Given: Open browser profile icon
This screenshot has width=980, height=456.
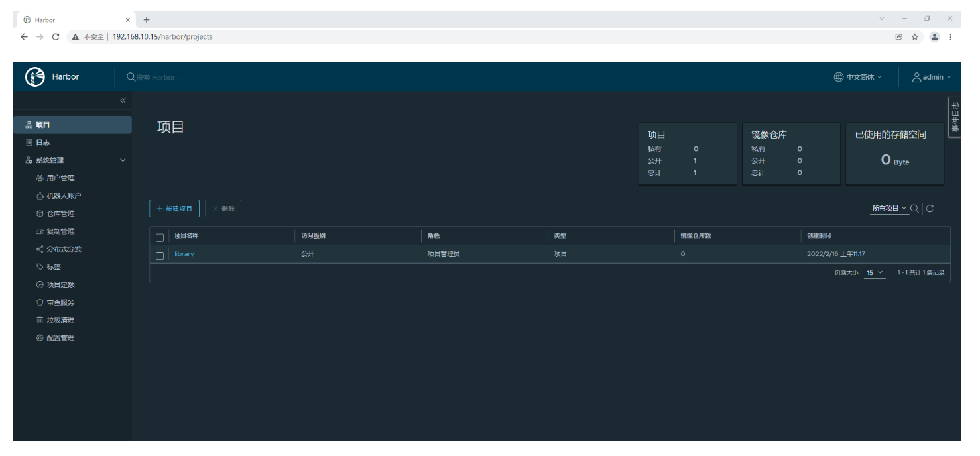Looking at the screenshot, I should pyautogui.click(x=935, y=37).
